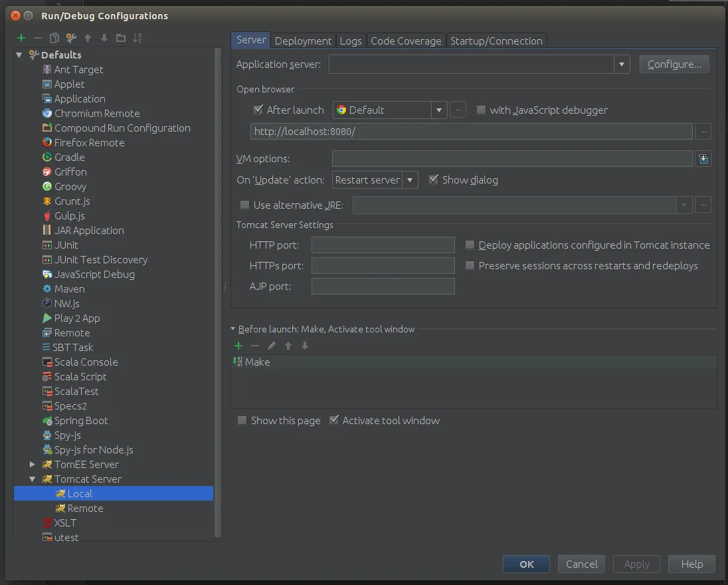Open edit defaults wrench icon in toolbar
728x585 pixels.
[x=71, y=38]
